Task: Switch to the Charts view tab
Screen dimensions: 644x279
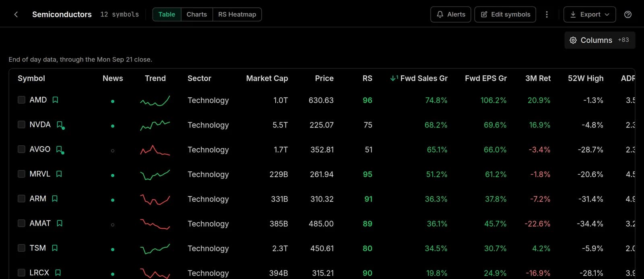Action: tap(197, 14)
